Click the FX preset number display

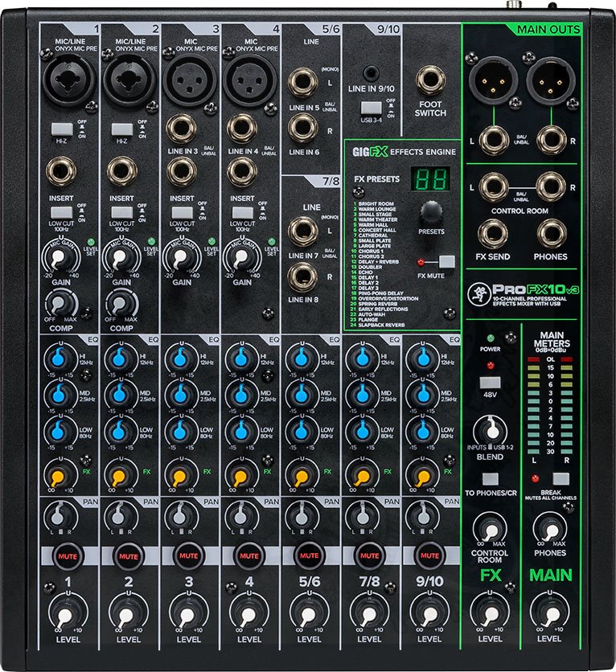432,178
